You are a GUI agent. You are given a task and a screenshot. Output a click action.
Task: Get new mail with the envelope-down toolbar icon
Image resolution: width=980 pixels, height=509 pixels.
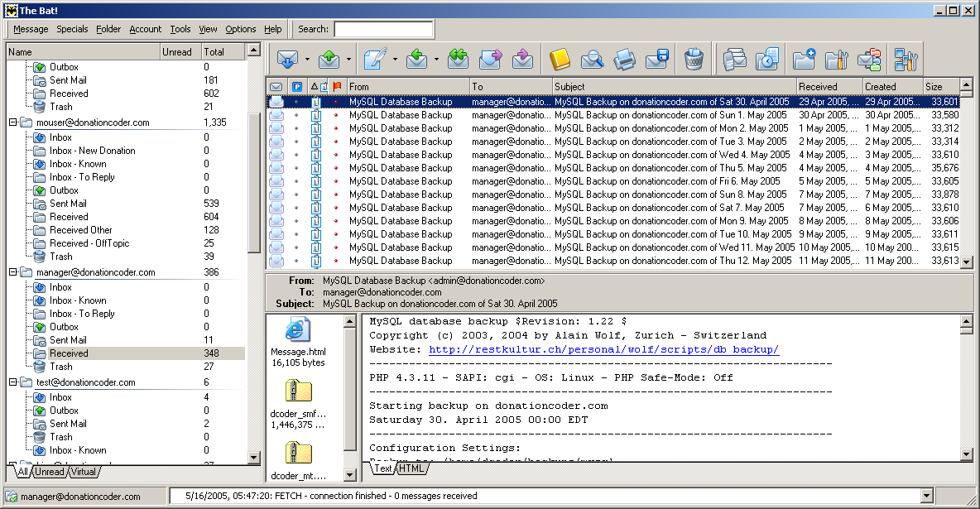[287, 60]
